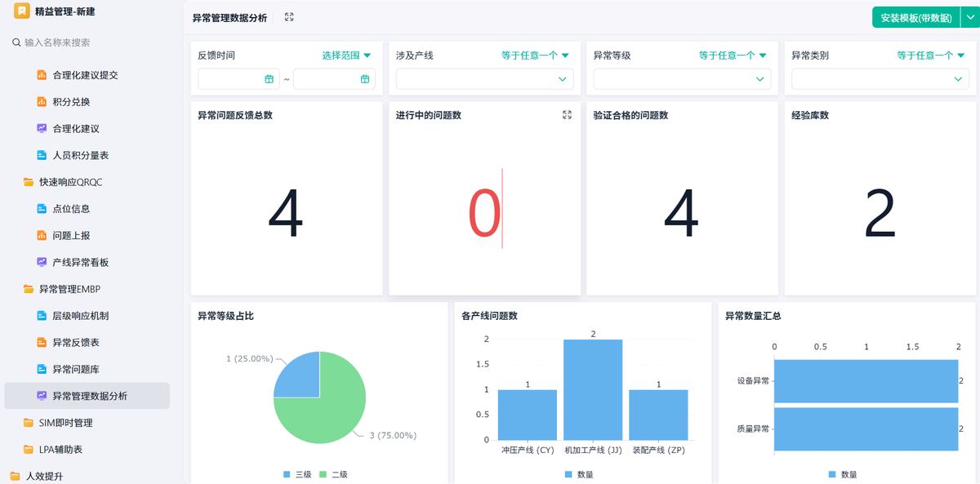The height and width of the screenshot is (484, 980).
Task: Expand the 异常类别 value select box
Action: 880,79
